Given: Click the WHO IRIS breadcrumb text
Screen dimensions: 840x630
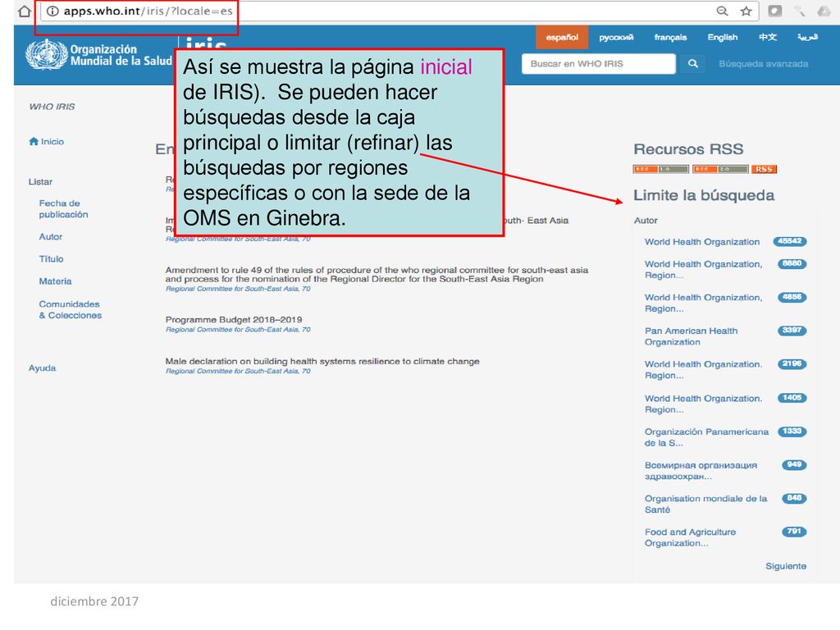Looking at the screenshot, I should (52, 107).
